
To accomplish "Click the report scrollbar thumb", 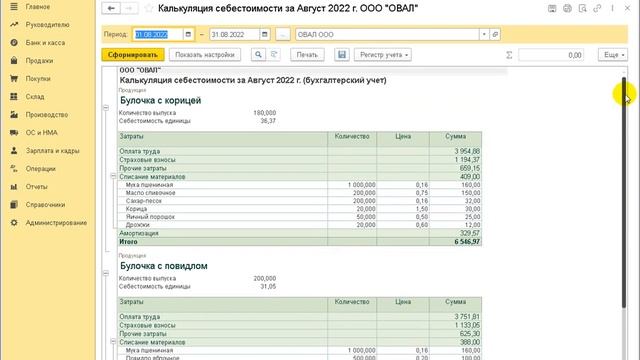I will click(x=624, y=192).
